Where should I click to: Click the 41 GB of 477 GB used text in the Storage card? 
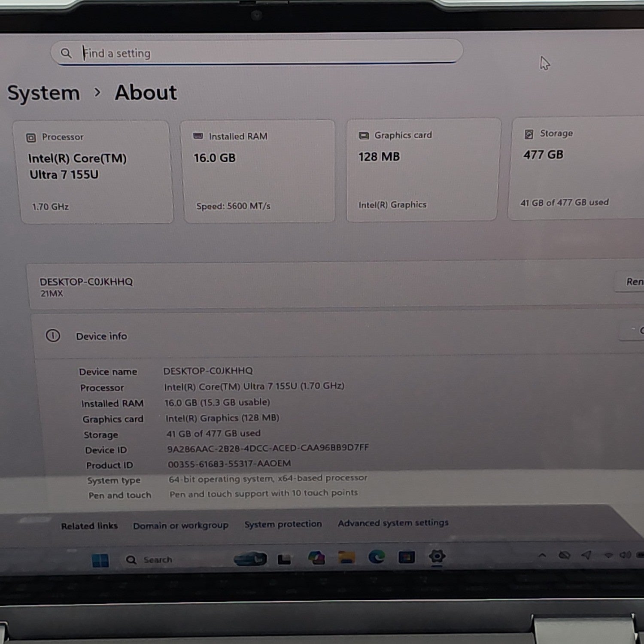pyautogui.click(x=564, y=202)
